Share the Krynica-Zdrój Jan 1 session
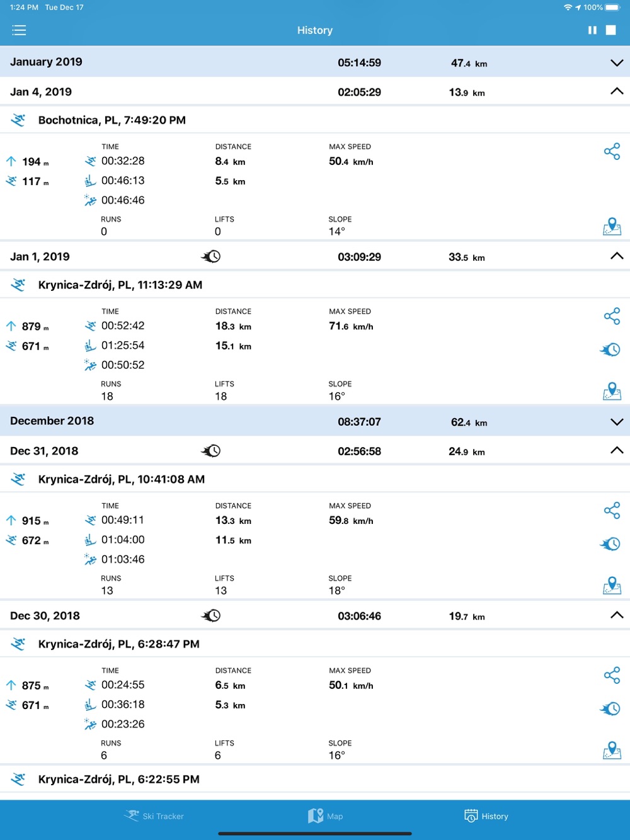The width and height of the screenshot is (630, 840). tap(612, 316)
